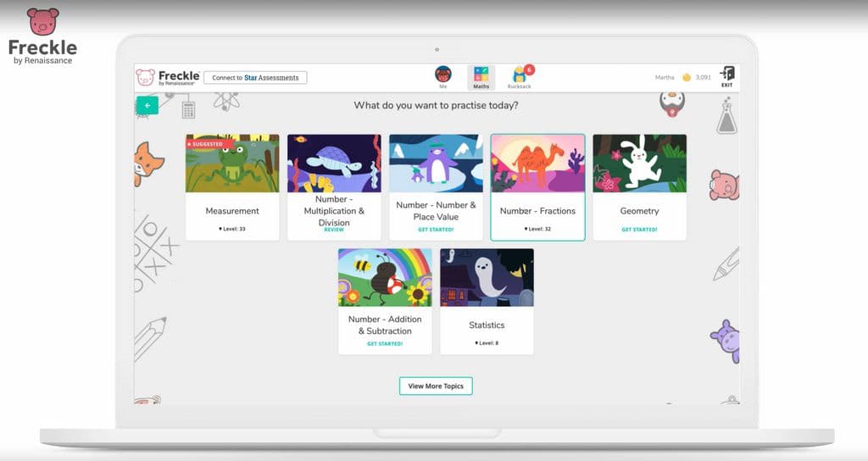This screenshot has height=461, width=868.
Task: Click the green back arrow button
Action: [147, 105]
